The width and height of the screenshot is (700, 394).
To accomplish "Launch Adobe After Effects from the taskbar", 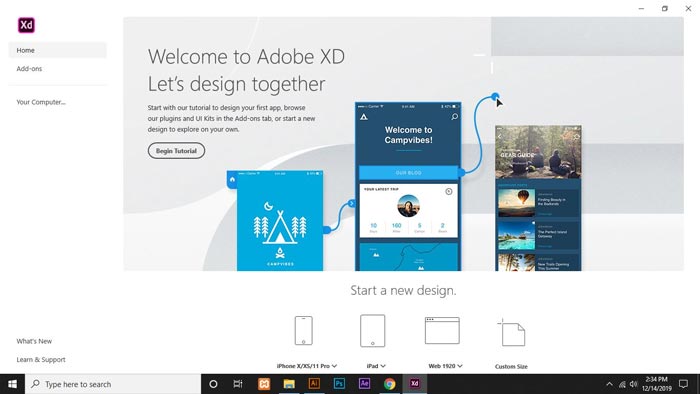I will pos(364,384).
